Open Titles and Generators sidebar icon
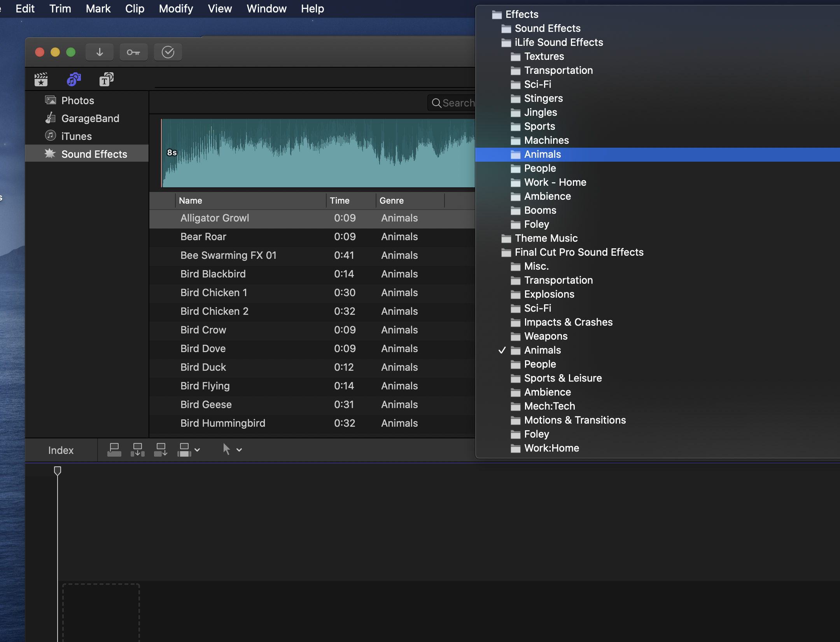Viewport: 840px width, 642px height. [x=106, y=80]
